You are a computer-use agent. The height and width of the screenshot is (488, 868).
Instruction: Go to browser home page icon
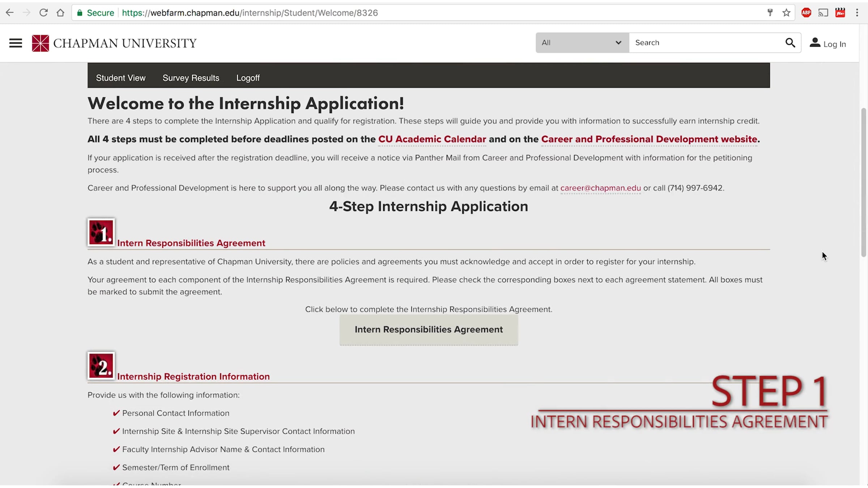(60, 13)
